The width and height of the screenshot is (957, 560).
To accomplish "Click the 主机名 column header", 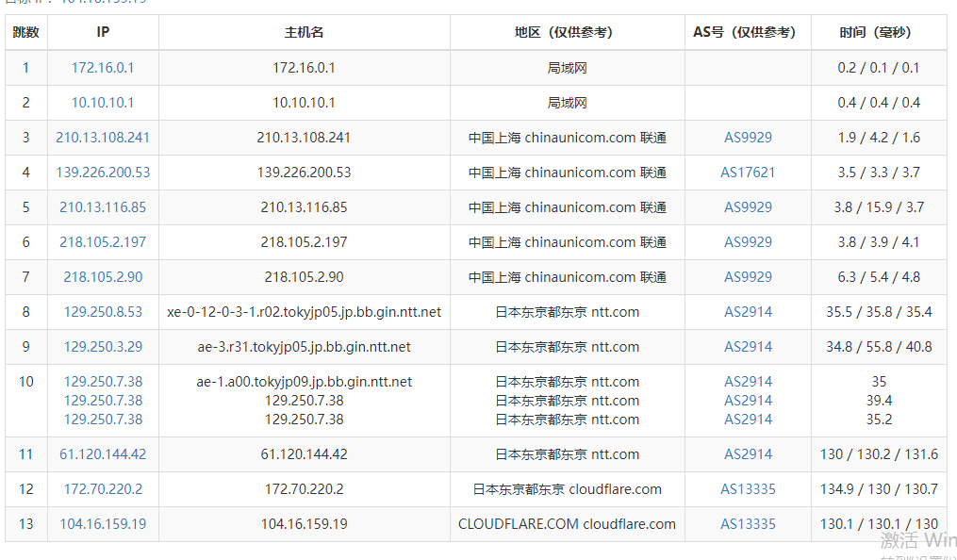I will (x=304, y=32).
